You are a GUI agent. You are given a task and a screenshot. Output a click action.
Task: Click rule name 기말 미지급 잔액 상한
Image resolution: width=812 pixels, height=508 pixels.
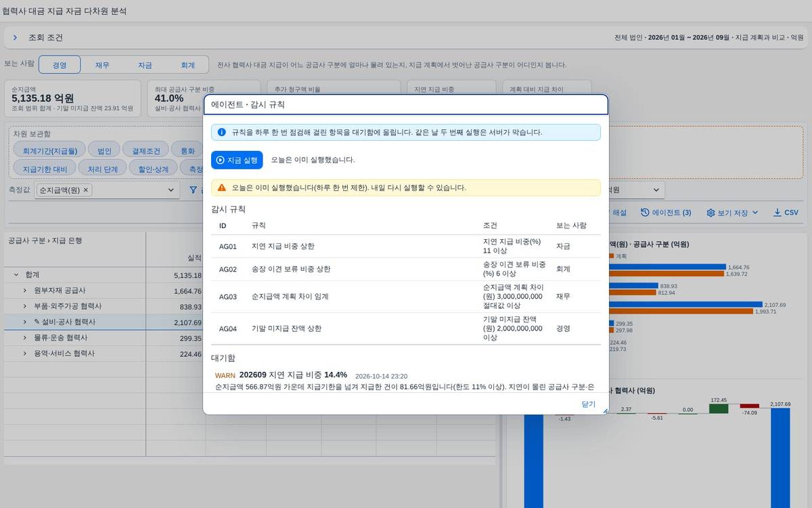(287, 329)
